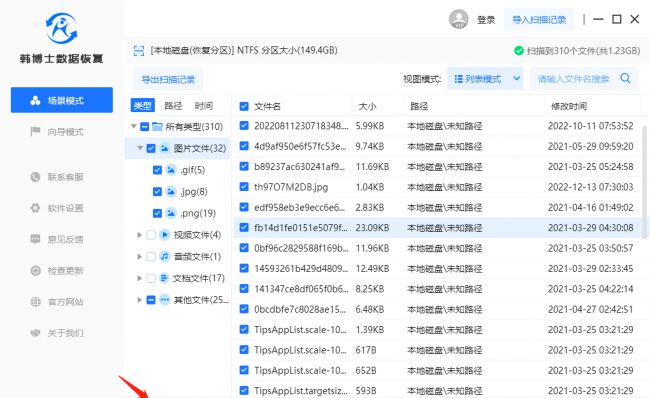Expand the 文档文件(17) tree node
This screenshot has height=398, width=650.
pyautogui.click(x=140, y=278)
